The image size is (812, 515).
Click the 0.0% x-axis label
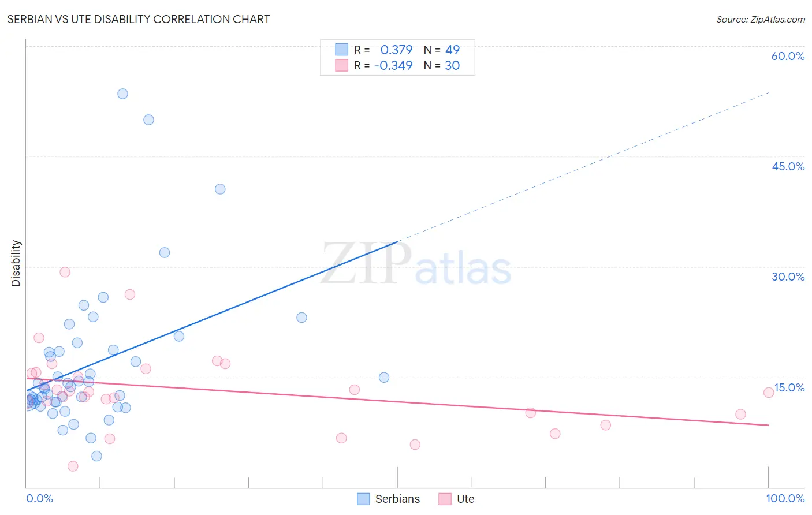[39, 498]
